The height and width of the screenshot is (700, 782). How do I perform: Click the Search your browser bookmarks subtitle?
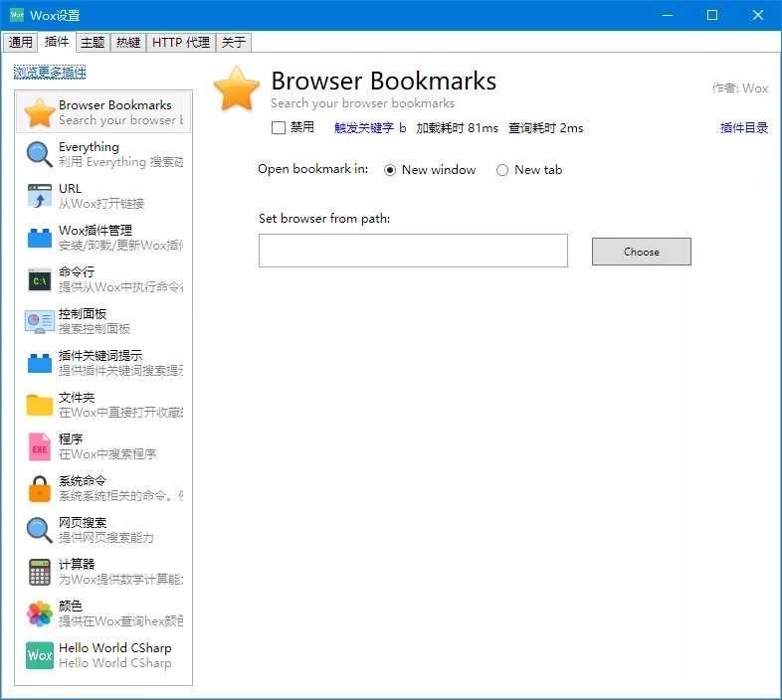pos(362,103)
